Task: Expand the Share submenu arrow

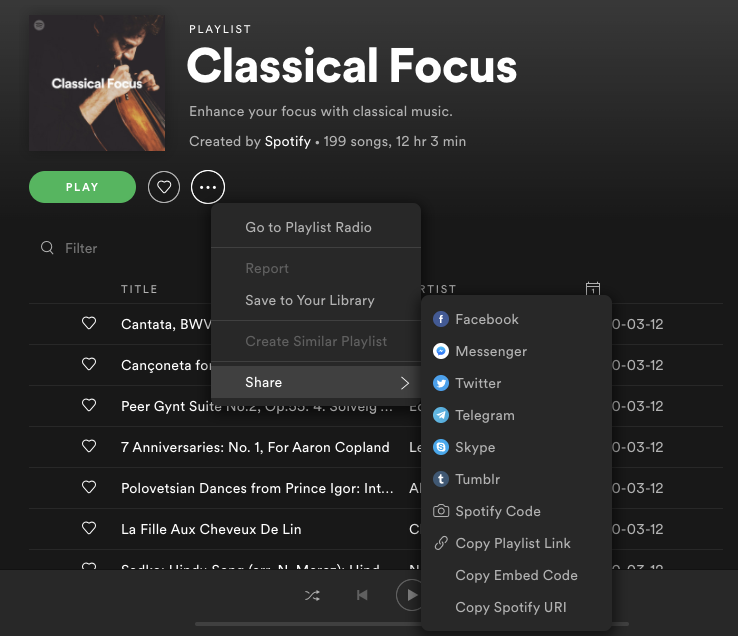Action: 405,383
